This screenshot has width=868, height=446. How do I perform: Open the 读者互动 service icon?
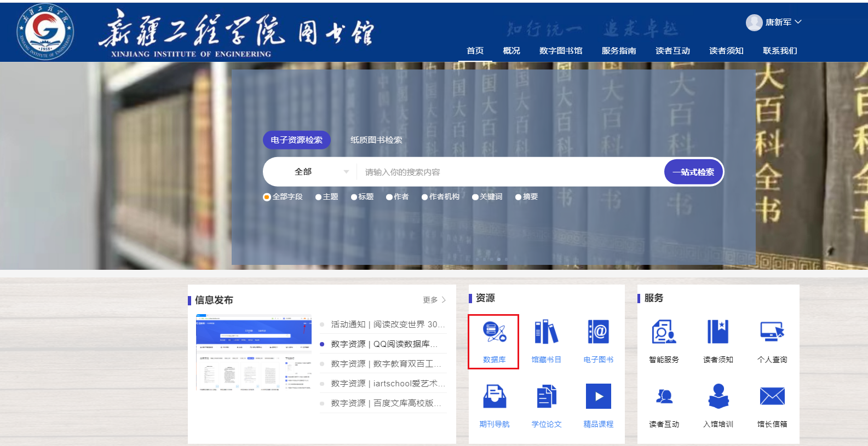click(664, 396)
